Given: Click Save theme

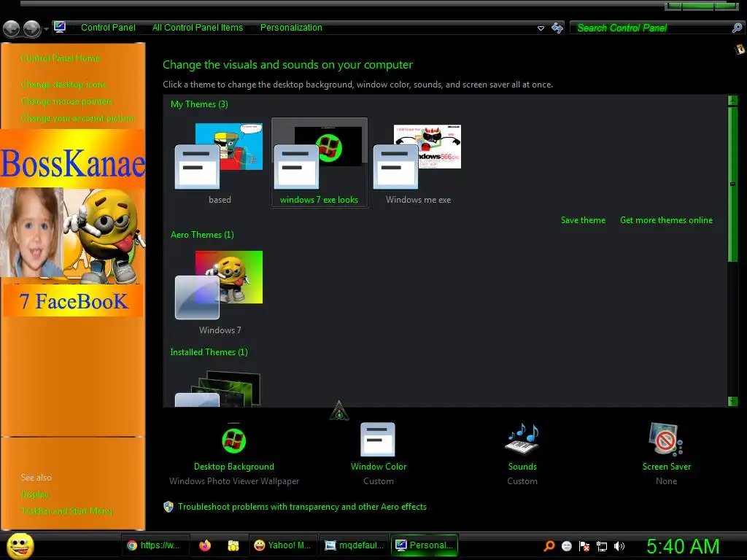Looking at the screenshot, I should pyautogui.click(x=583, y=220).
